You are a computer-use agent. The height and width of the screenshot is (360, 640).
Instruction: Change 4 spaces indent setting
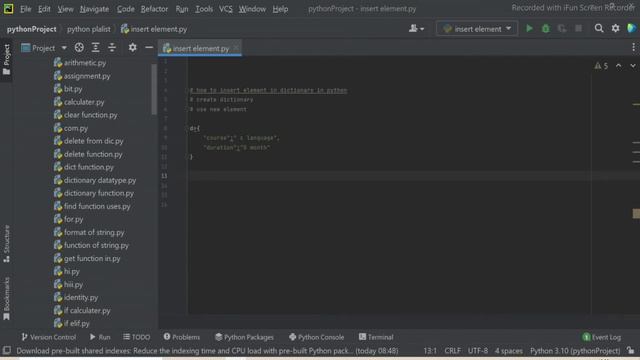pyautogui.click(x=509, y=351)
